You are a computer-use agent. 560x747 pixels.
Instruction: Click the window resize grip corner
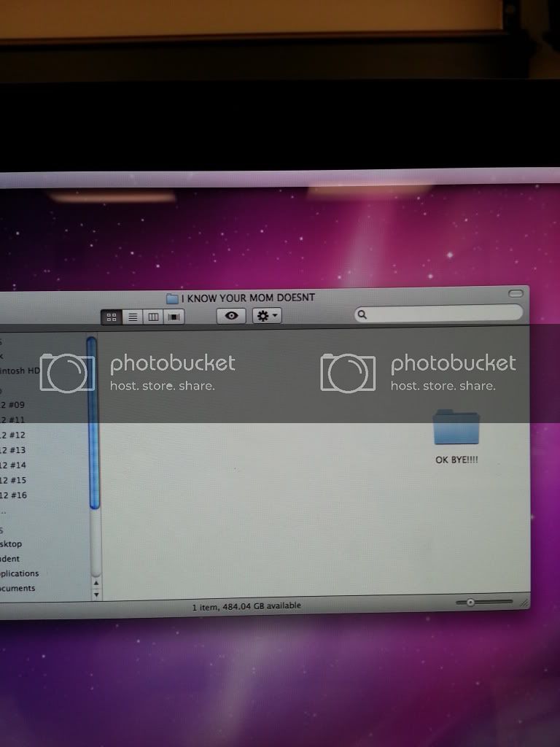(524, 603)
